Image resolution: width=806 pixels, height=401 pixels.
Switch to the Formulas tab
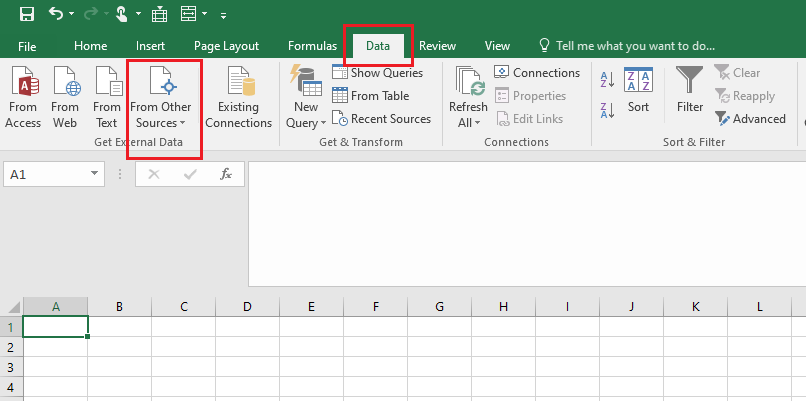pos(312,46)
